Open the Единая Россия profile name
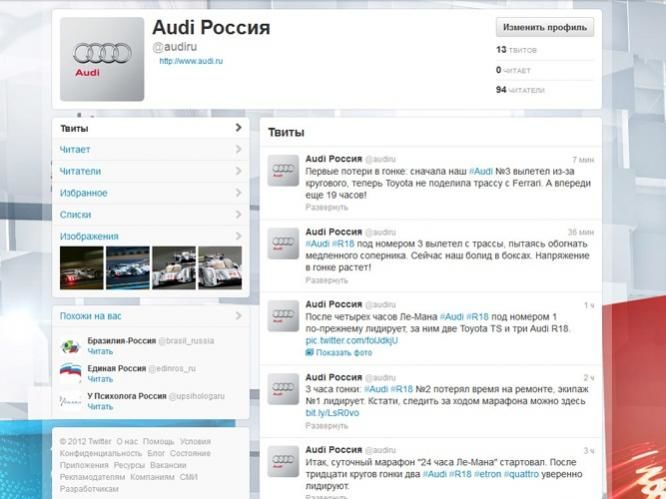This screenshot has height=499, width=666. tap(117, 369)
